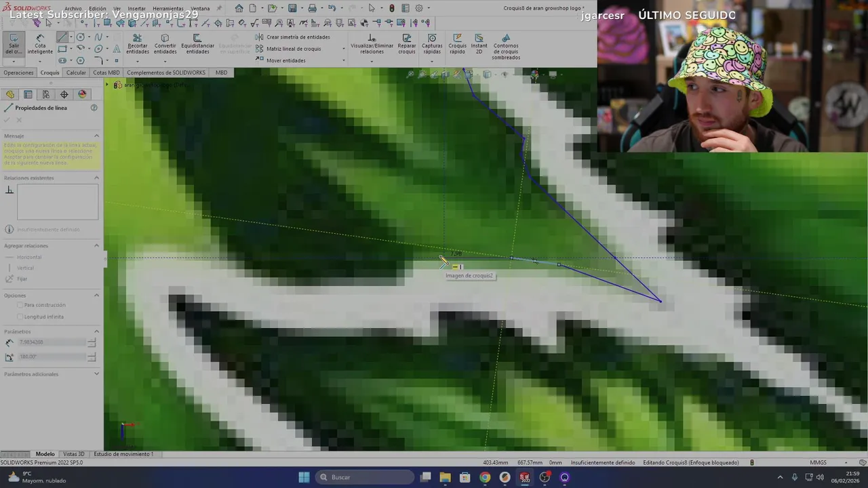Viewport: 868px width, 488px height.
Task: Open the DisplayManager colored sphere tab icon
Action: pos(82,94)
